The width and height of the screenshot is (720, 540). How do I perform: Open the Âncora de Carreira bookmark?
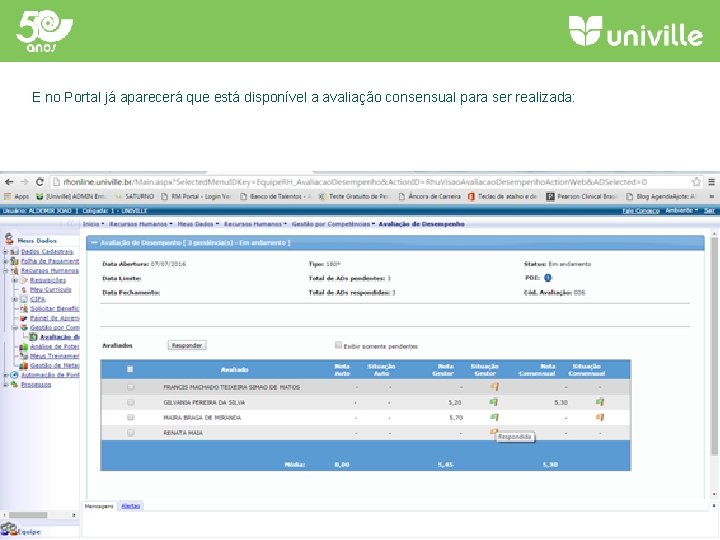(429, 197)
